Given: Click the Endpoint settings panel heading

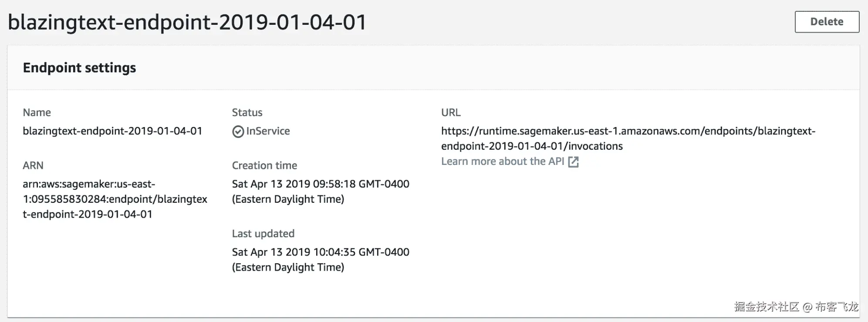Looking at the screenshot, I should pos(79,68).
